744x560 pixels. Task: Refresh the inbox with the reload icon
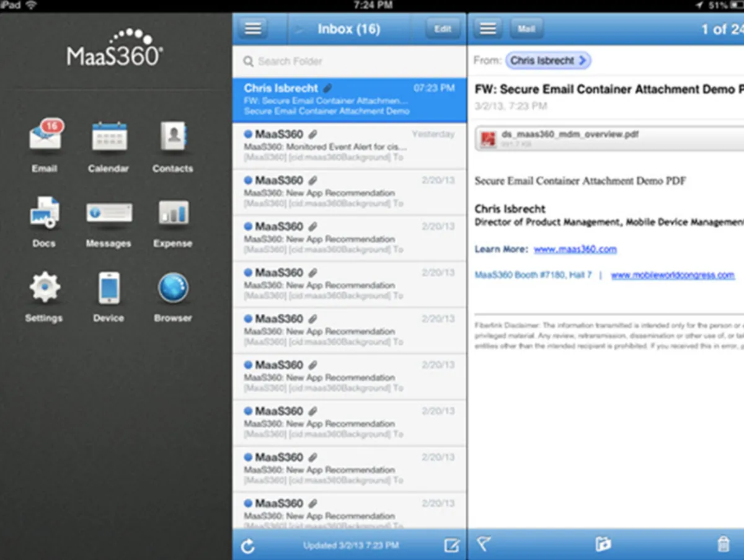coord(248,546)
